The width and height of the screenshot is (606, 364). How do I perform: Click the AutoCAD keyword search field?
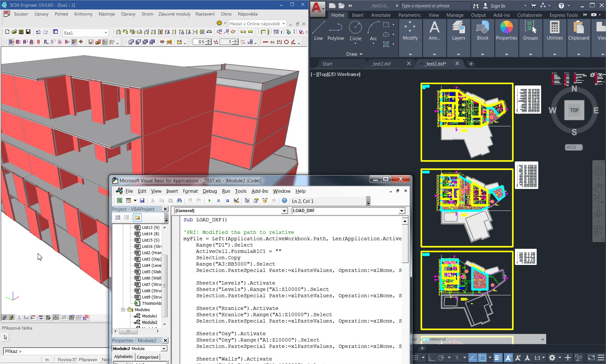[435, 6]
